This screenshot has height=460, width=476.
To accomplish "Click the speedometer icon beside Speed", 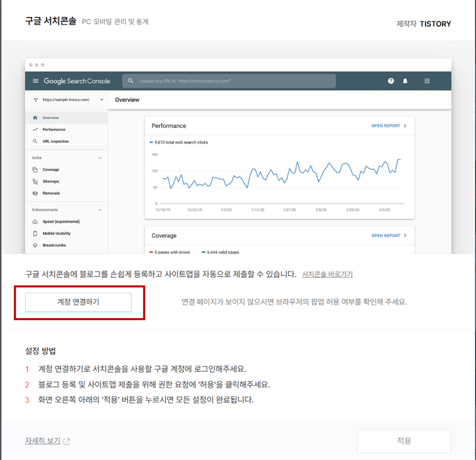I will click(35, 222).
